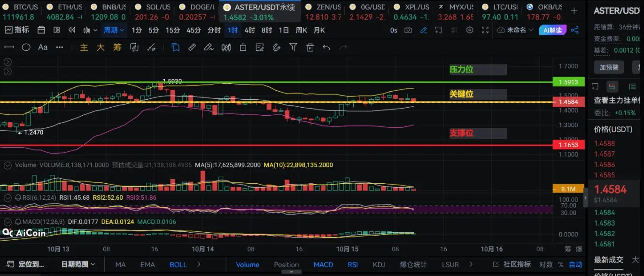Click the chart settings hexagon icon
The width and height of the screenshot is (644, 276).
pos(470,30)
